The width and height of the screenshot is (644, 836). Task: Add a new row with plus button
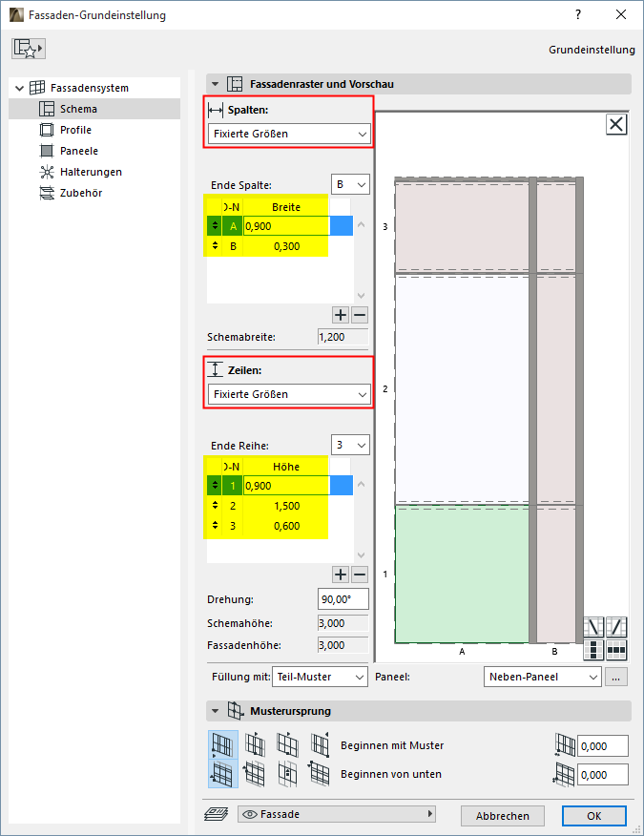click(x=340, y=575)
